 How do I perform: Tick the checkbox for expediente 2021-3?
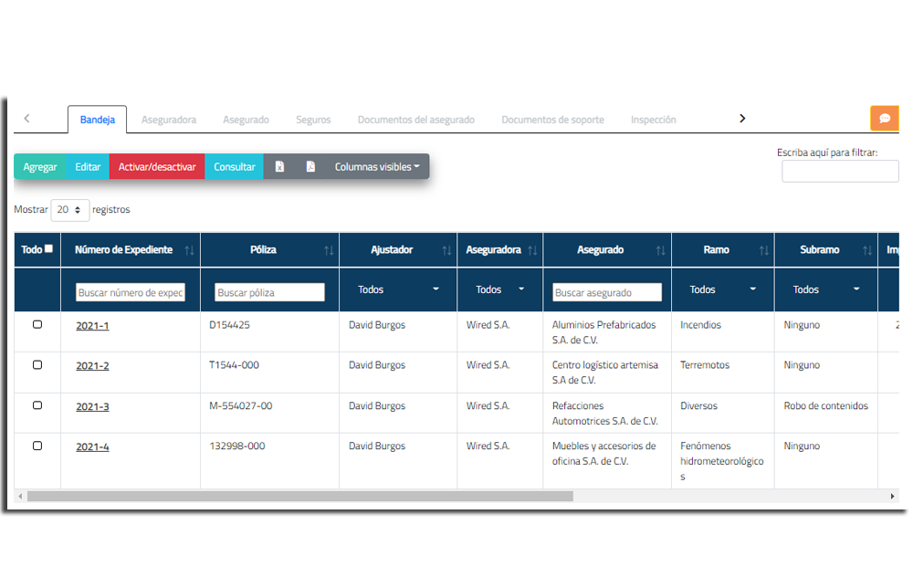[x=37, y=405]
